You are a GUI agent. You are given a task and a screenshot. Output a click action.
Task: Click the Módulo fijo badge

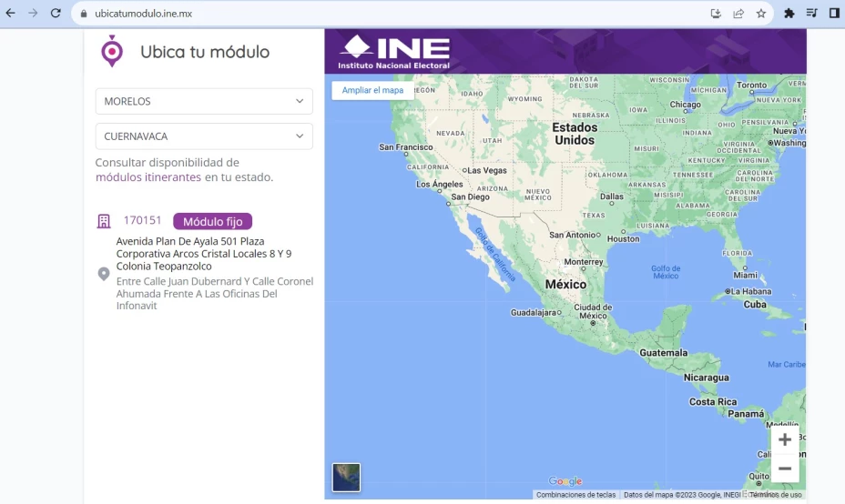pos(212,221)
